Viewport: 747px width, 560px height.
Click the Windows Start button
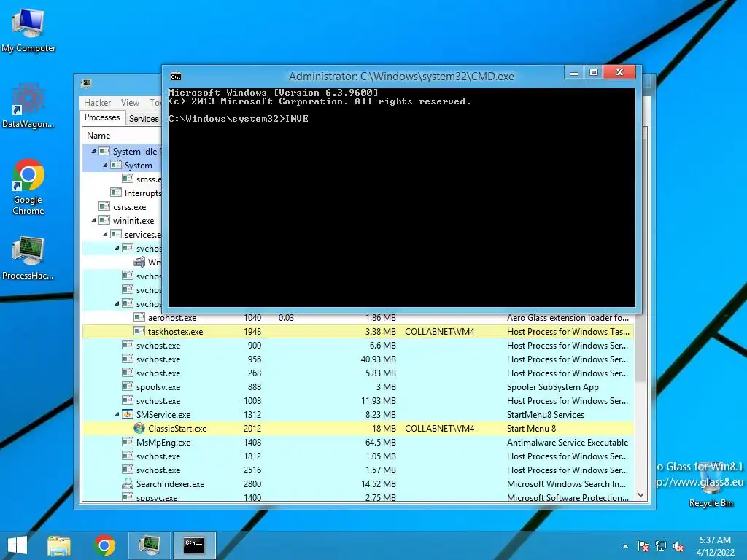pyautogui.click(x=18, y=545)
